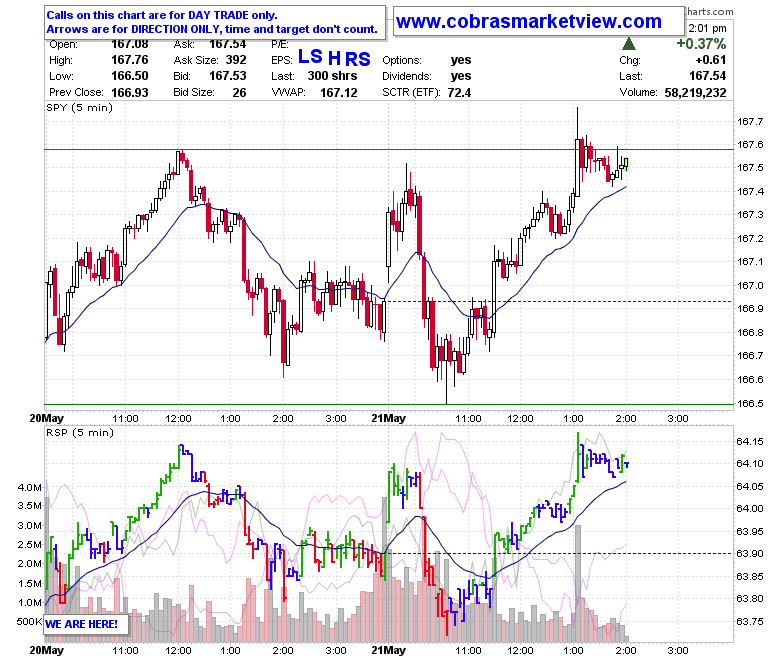Click the 64.15 RSP axis label

coord(750,441)
